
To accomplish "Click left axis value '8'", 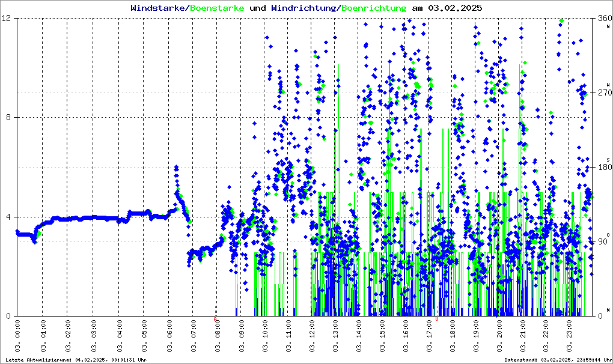I will coord(9,117).
